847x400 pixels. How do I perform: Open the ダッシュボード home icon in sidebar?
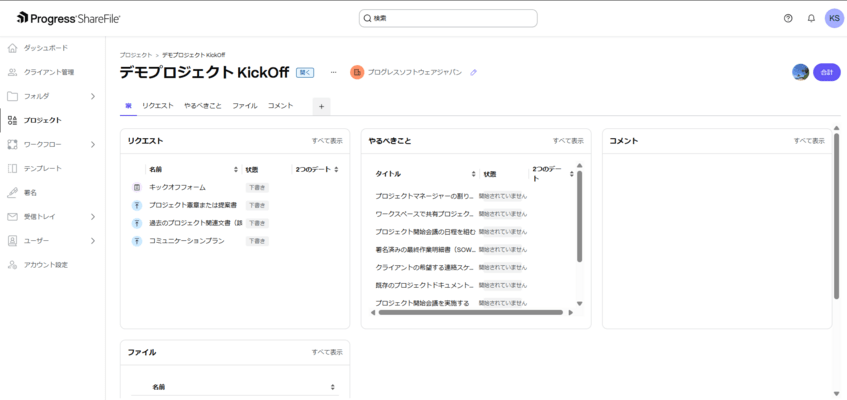(12, 48)
